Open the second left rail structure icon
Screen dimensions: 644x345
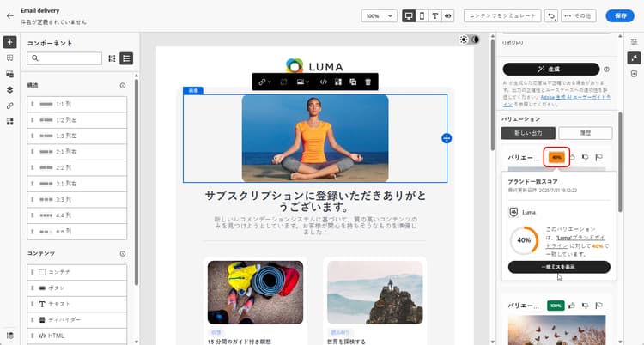(9, 57)
